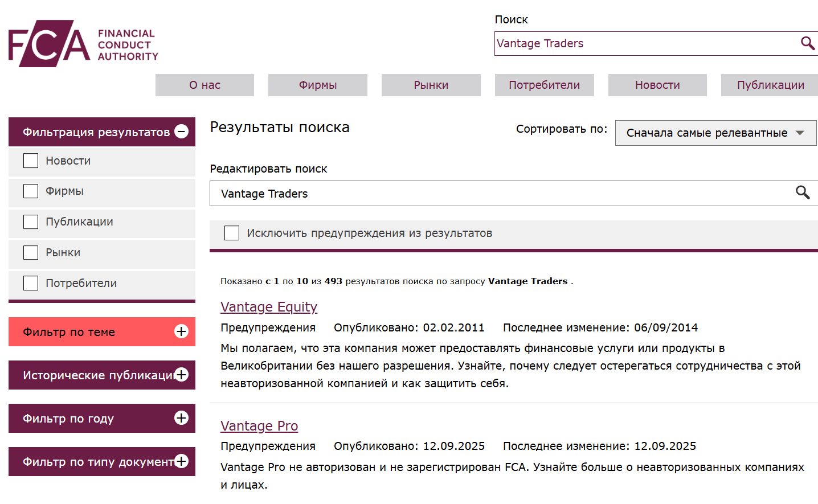Expand the Исторические публикации section
The image size is (818, 504).
[181, 375]
